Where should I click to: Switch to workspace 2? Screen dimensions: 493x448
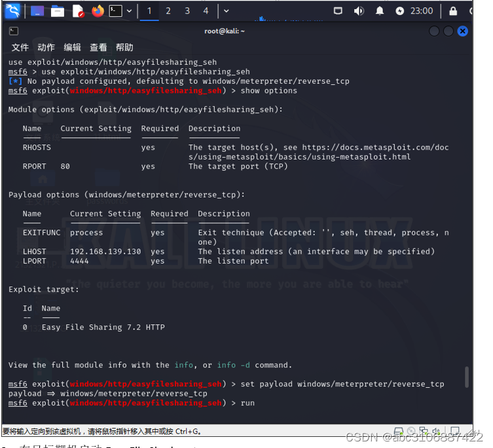[x=168, y=11]
